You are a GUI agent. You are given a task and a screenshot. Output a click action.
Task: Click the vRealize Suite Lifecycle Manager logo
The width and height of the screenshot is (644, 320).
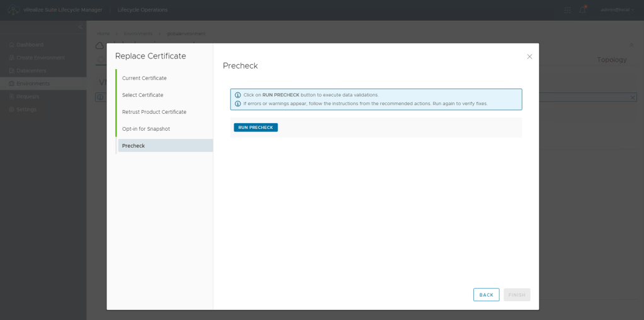point(13,10)
